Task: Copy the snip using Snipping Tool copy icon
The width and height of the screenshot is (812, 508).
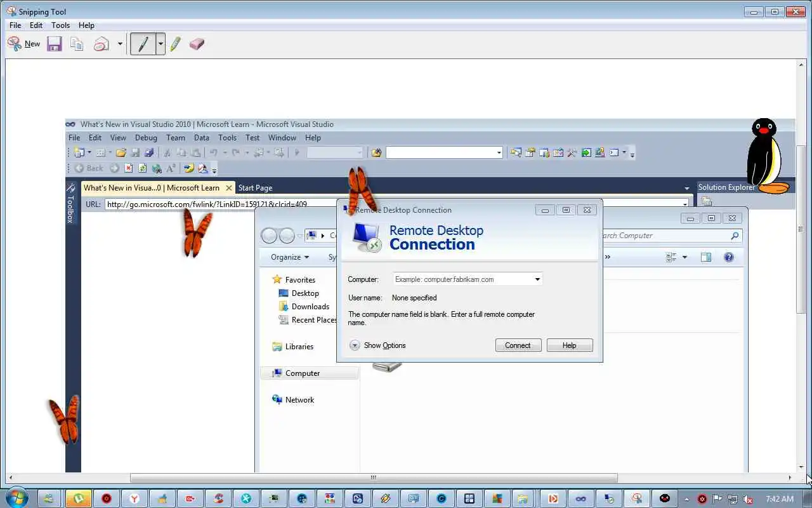Action: 77,44
